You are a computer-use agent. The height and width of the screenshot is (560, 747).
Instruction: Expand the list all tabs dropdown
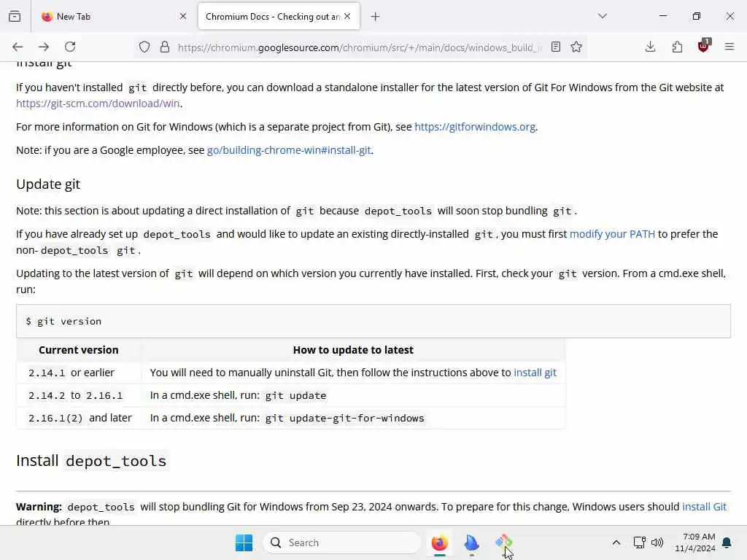(603, 16)
